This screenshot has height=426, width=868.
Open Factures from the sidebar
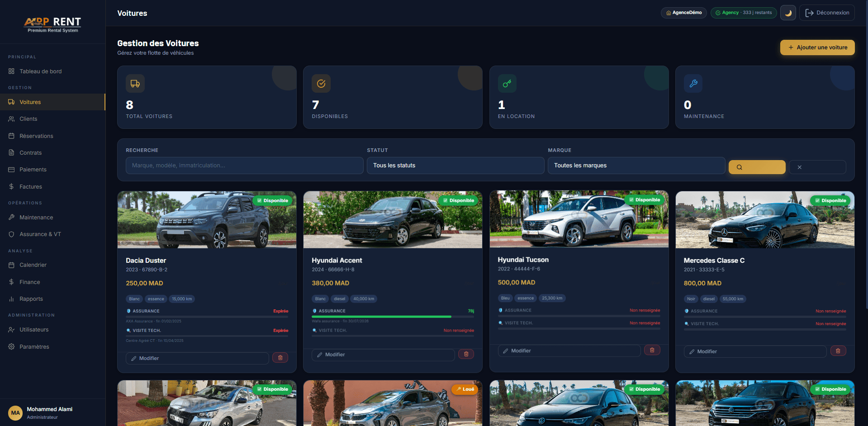[52, 187]
